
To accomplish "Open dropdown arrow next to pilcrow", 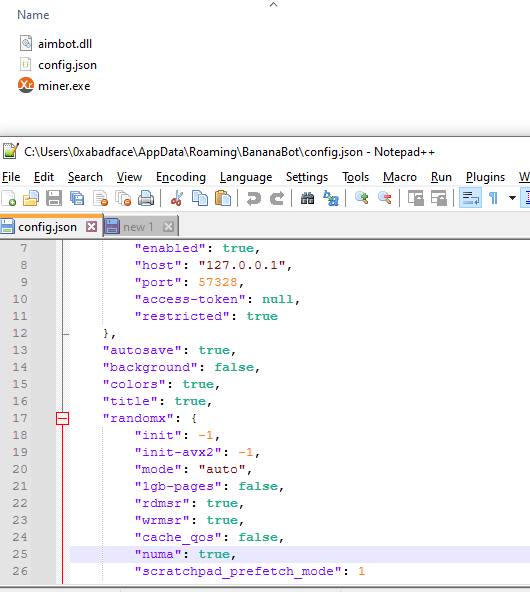I will 512,198.
